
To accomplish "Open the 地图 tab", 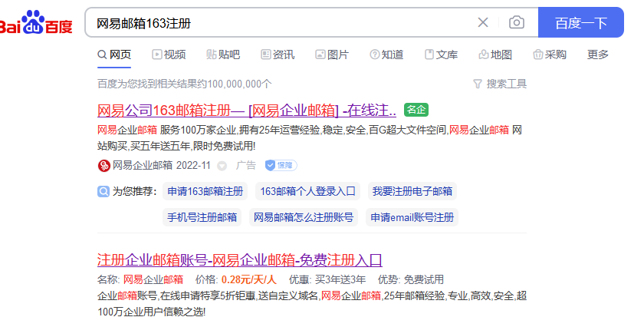I will [x=495, y=54].
